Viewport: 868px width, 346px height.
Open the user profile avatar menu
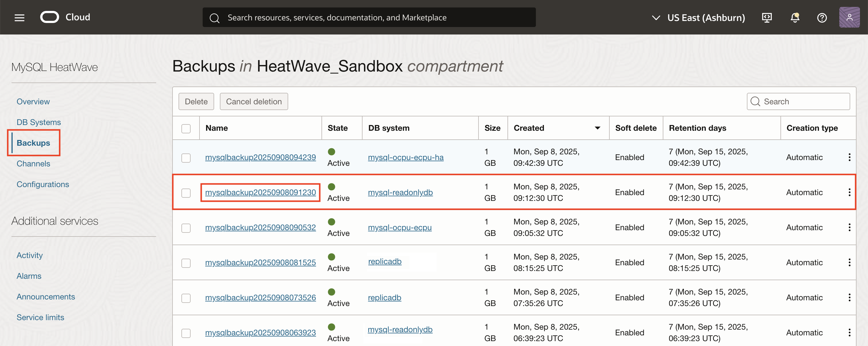point(849,18)
